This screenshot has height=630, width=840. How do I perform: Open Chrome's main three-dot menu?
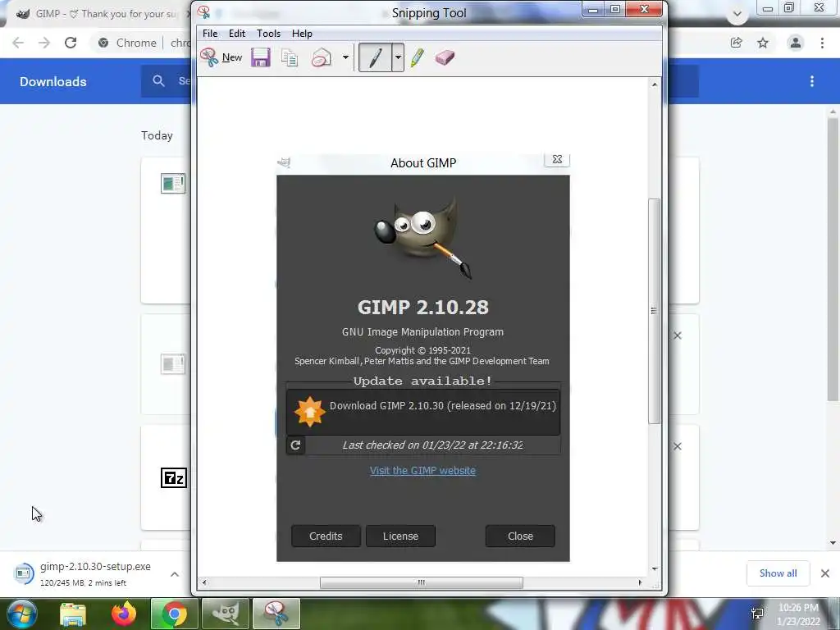point(822,43)
